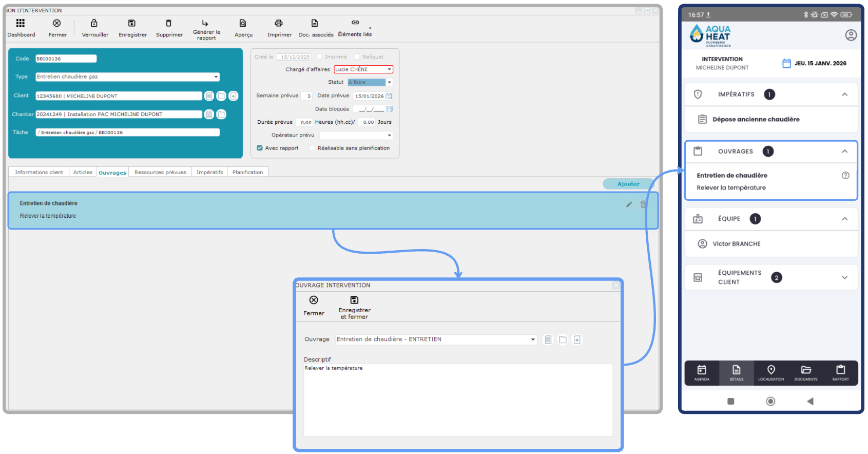The width and height of the screenshot is (868, 454).
Task: Click the Imprimer printer icon
Action: tap(279, 23)
